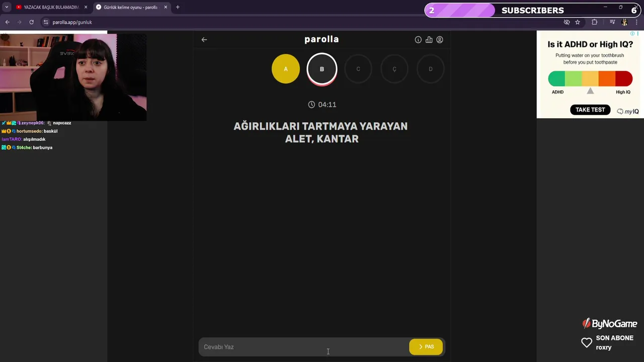Click the red High IQ swatch in the ad
The image size is (644, 362).
pyautogui.click(x=624, y=79)
